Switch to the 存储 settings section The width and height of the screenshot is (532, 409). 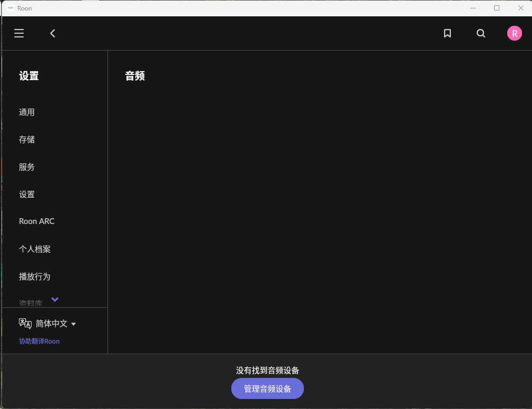27,139
